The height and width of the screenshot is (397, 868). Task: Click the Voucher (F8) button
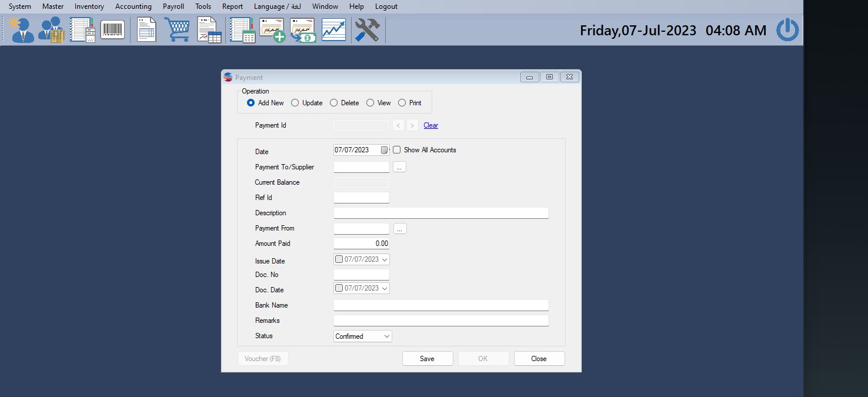point(263,359)
